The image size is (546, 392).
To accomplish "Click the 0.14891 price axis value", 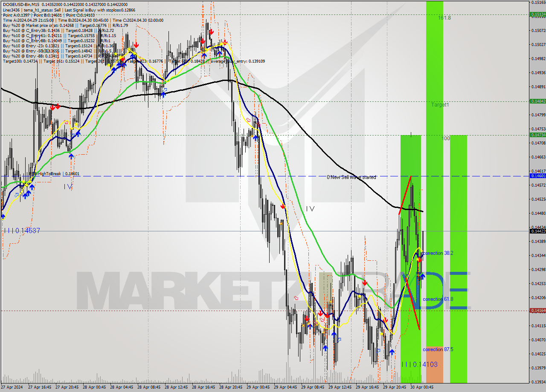I will coord(539,86).
